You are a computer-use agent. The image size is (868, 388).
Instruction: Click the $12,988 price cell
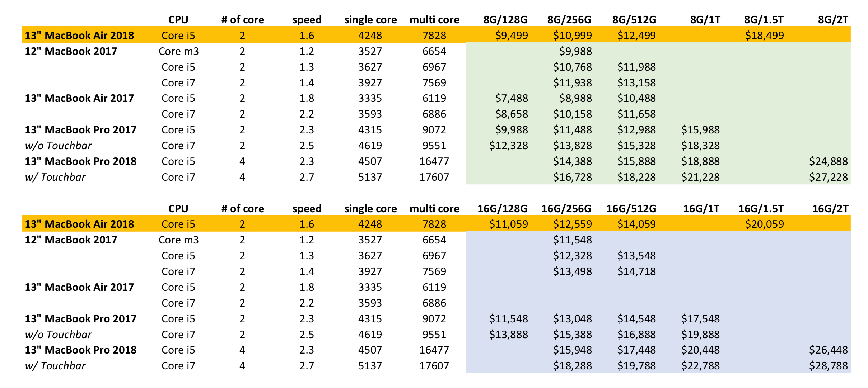(636, 130)
